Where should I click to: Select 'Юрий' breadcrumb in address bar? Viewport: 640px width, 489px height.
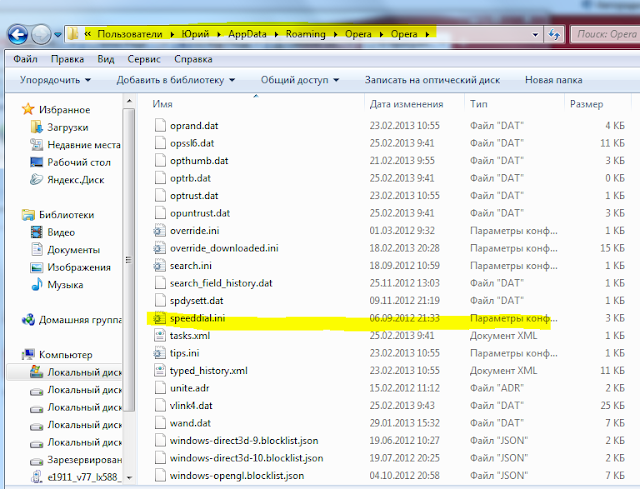[x=195, y=34]
